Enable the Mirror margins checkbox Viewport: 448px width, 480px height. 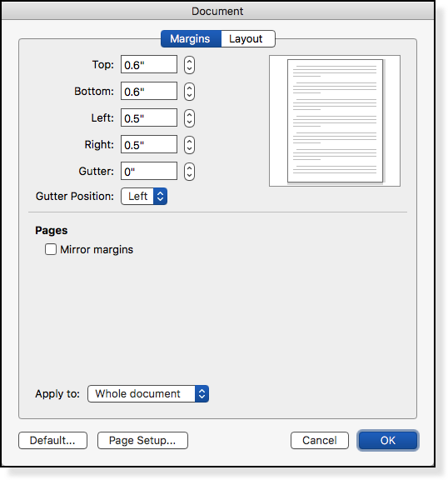point(51,249)
